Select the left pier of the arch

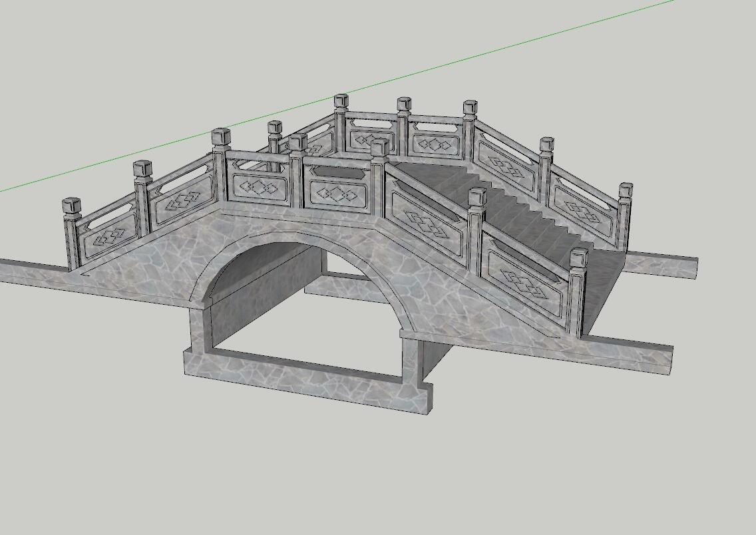tap(198, 333)
